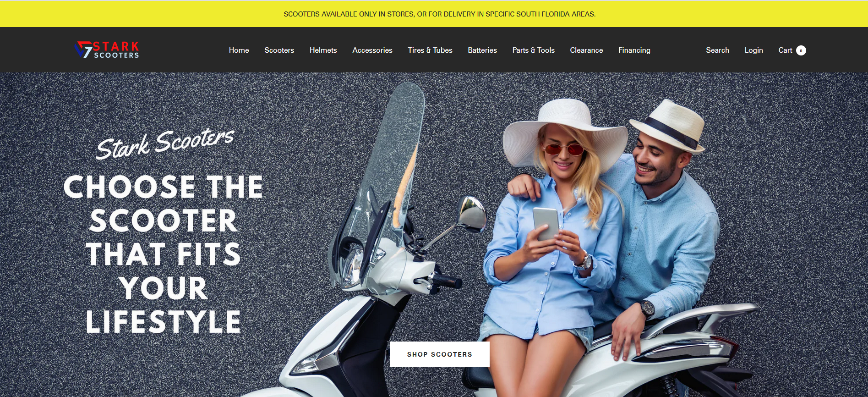Viewport: 868px width, 397px height.
Task: Open the Scooters menu
Action: coord(279,50)
